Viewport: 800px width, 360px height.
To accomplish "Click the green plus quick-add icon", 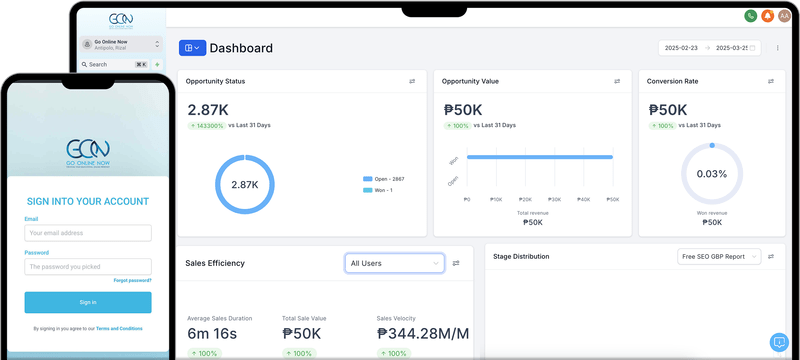I will pos(157,65).
